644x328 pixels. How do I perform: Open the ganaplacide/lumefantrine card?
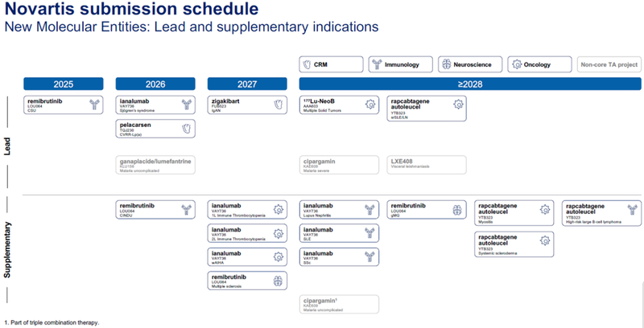[x=157, y=164]
